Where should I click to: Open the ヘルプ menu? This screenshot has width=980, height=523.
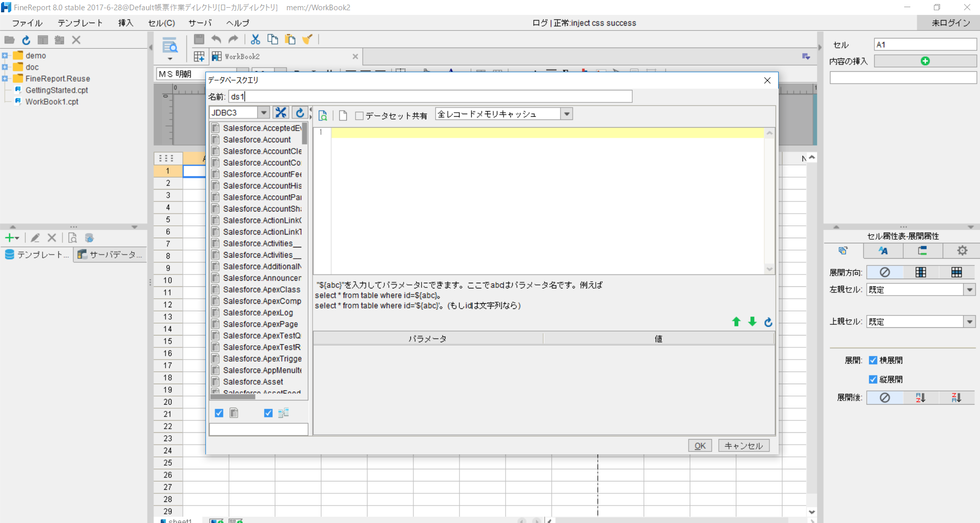pos(238,23)
